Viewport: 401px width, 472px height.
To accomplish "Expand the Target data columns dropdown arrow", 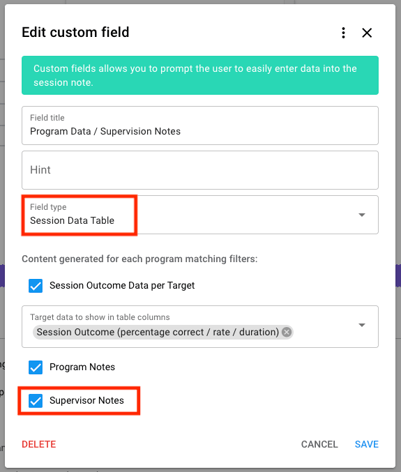I will (x=362, y=325).
